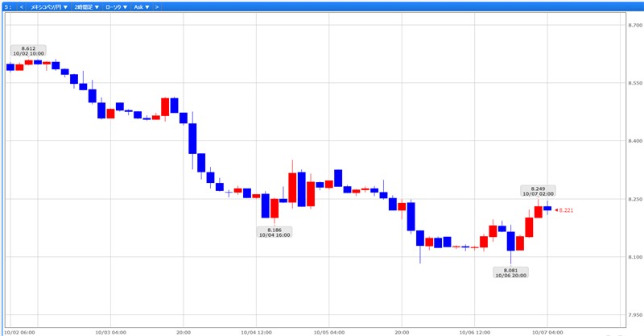Open the 2時間足 timeframe dropdown
This screenshot has height=336, width=644.
pos(86,6)
